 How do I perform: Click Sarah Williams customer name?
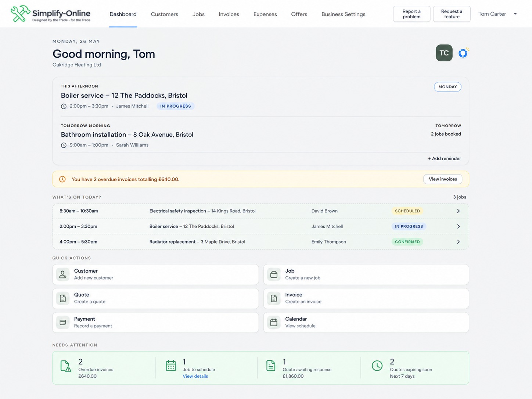pyautogui.click(x=132, y=145)
